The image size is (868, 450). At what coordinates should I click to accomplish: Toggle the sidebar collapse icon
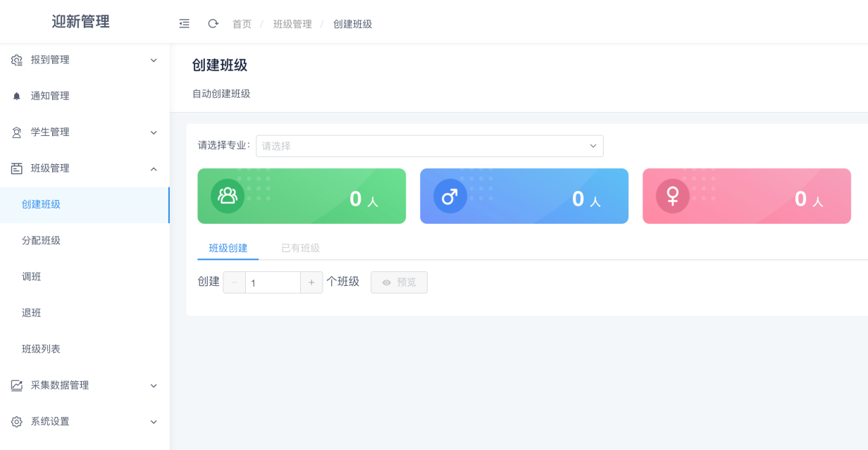184,23
